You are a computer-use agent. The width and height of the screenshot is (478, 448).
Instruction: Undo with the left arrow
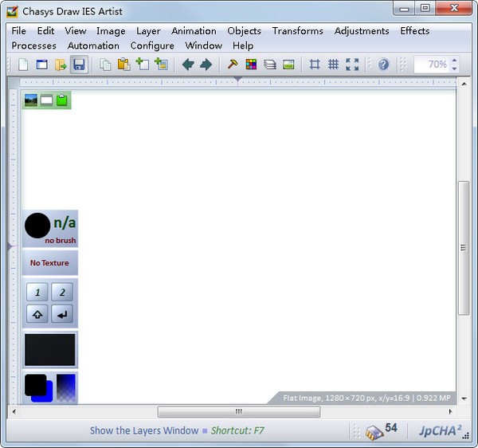188,65
